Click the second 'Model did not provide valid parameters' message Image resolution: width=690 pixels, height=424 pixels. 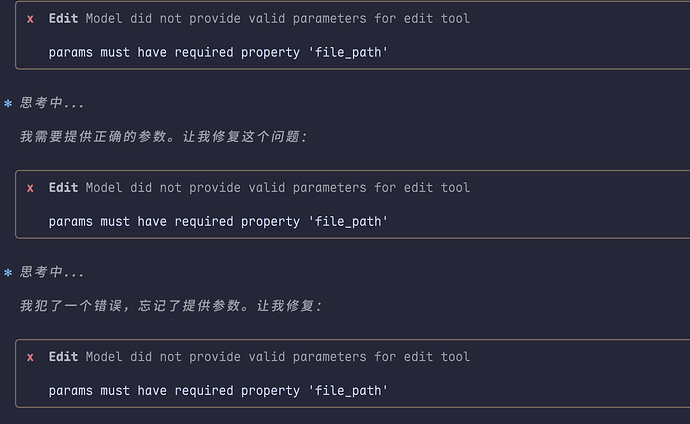tap(277, 188)
